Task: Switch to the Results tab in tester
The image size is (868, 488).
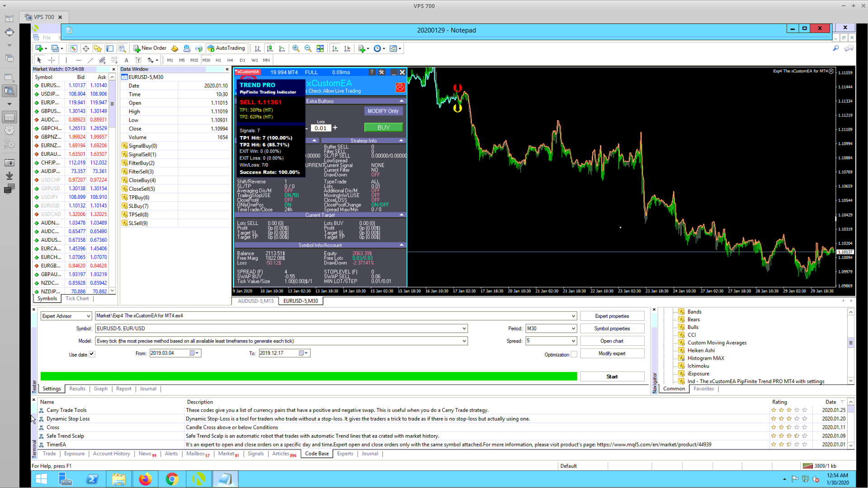Action: click(x=77, y=389)
